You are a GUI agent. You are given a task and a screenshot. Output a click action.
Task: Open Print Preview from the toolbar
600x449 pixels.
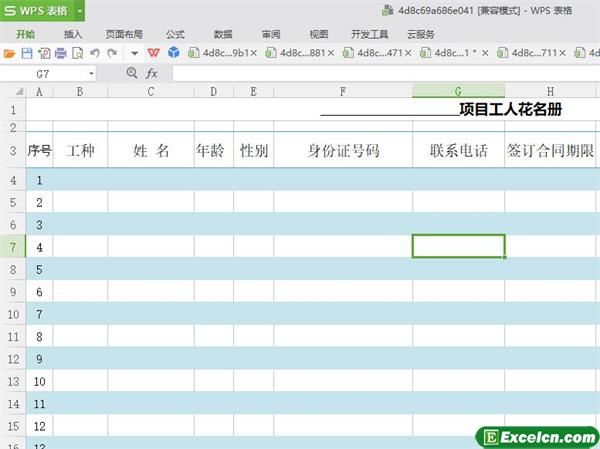click(x=77, y=52)
